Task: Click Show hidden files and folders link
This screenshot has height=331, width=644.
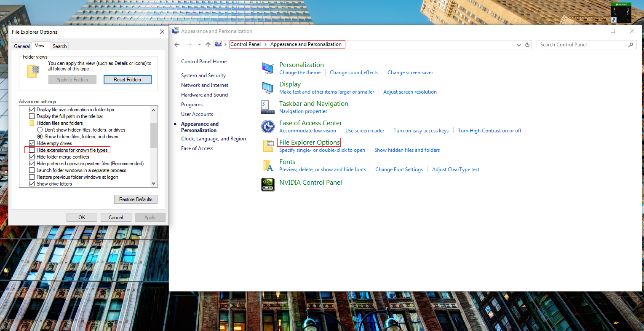Action: coord(407,150)
